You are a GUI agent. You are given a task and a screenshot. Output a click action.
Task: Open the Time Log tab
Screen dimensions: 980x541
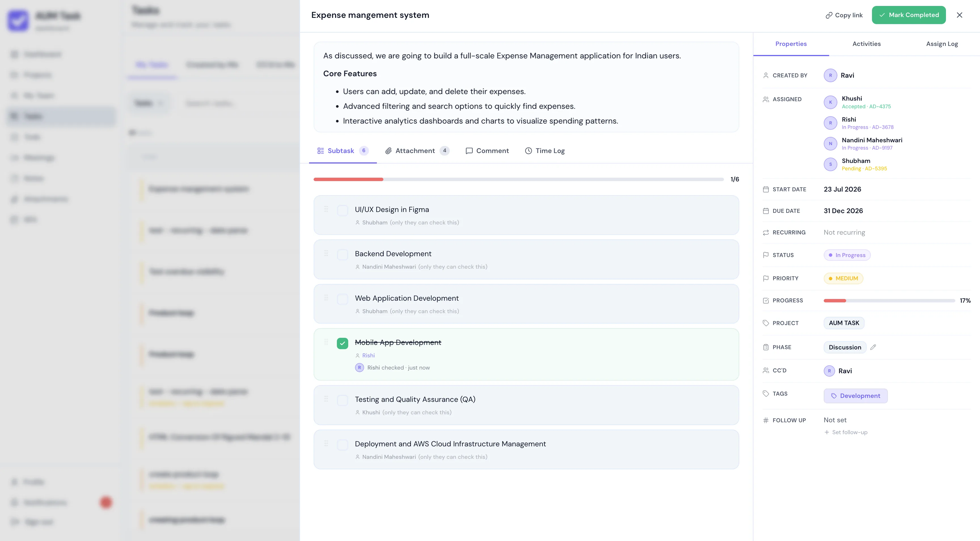coord(545,151)
